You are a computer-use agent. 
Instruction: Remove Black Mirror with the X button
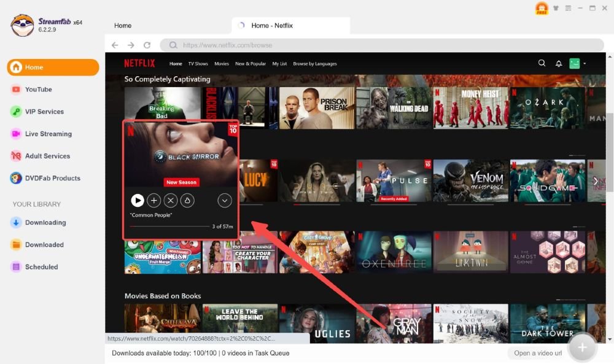tap(170, 200)
